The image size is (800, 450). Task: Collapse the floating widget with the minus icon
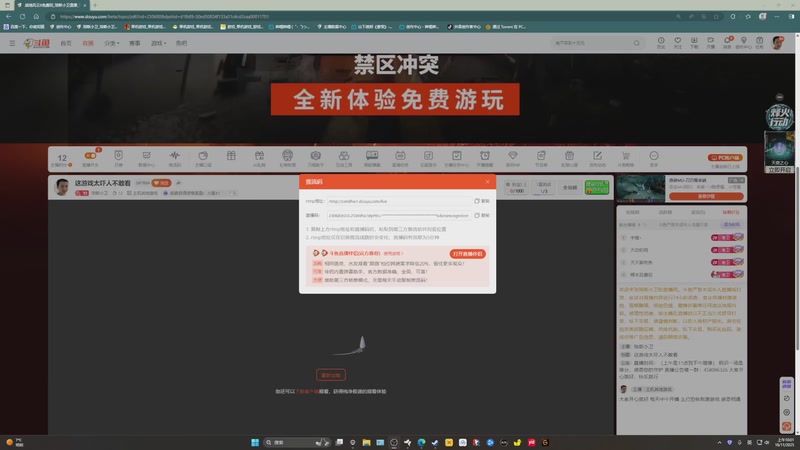point(779,97)
